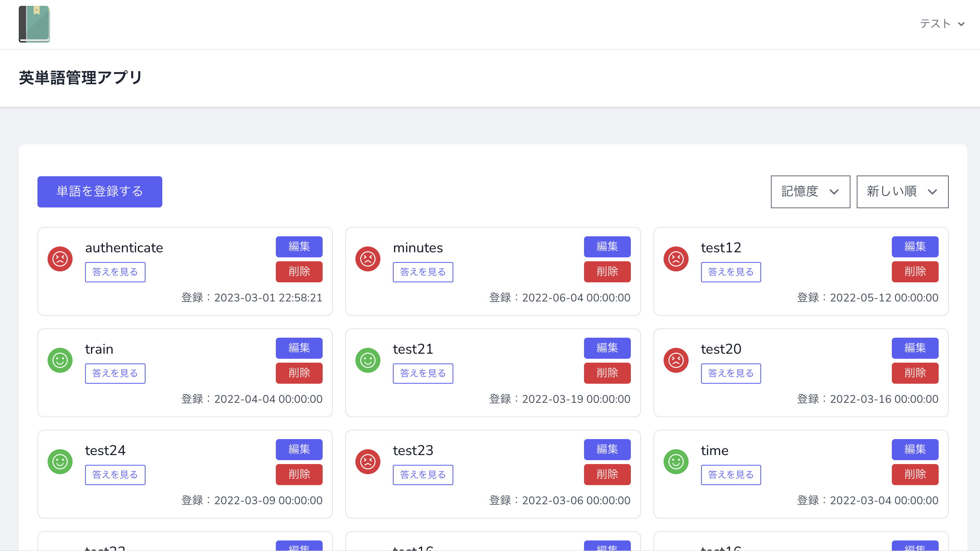Click the smiley face icon beside time

coord(676,462)
